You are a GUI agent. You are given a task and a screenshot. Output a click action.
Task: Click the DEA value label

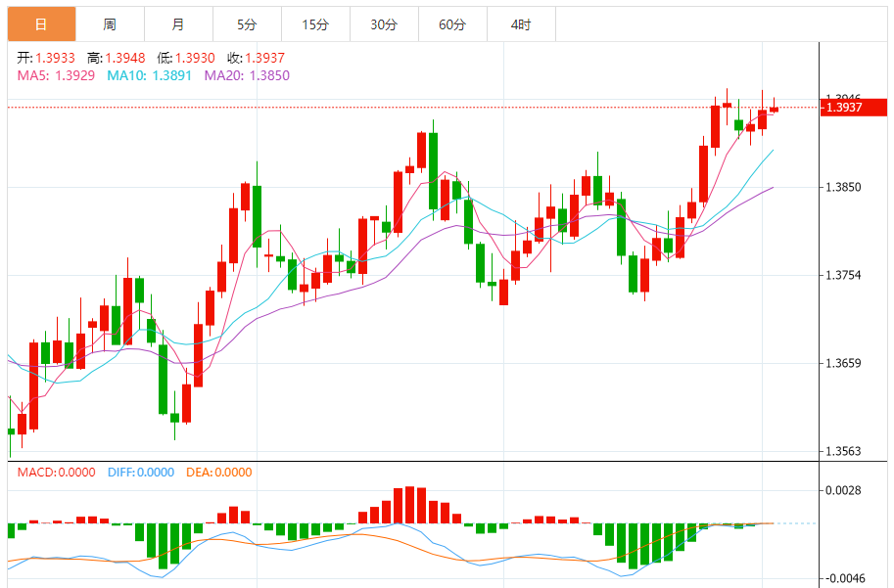coord(221,472)
